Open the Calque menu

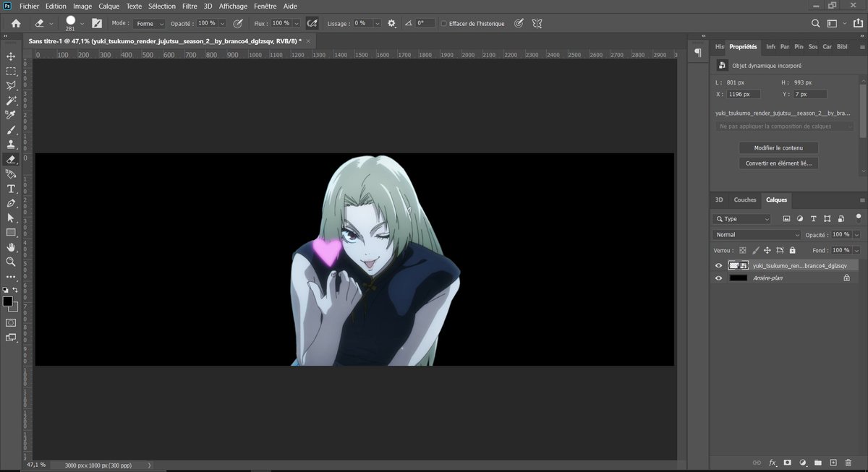pos(109,6)
